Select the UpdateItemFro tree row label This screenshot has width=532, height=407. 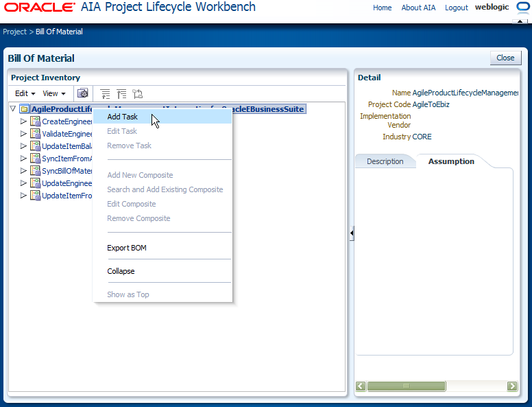(66, 196)
